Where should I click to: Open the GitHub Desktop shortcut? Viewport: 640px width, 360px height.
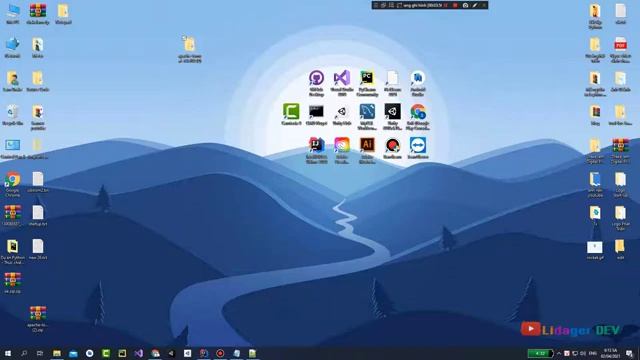pyautogui.click(x=316, y=83)
